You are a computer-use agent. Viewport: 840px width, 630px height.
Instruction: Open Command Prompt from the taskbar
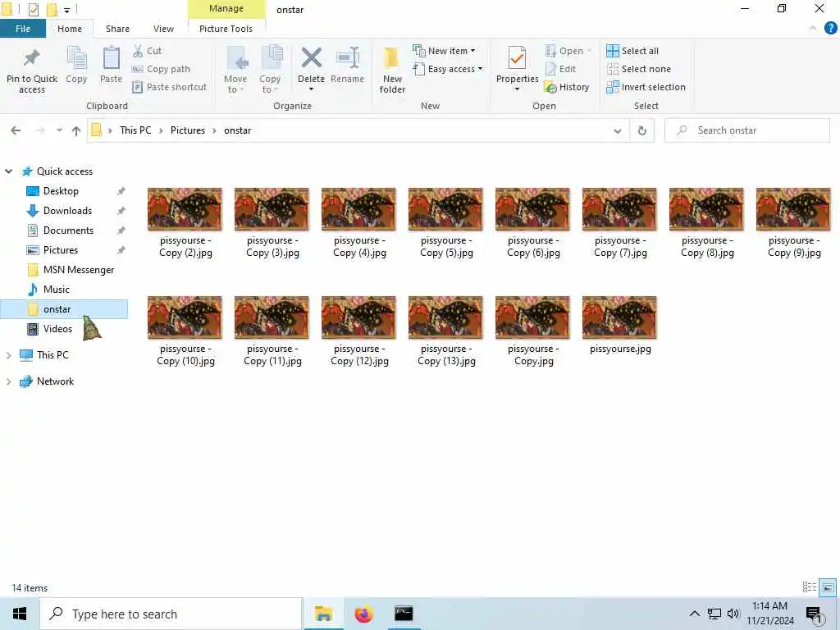[404, 614]
